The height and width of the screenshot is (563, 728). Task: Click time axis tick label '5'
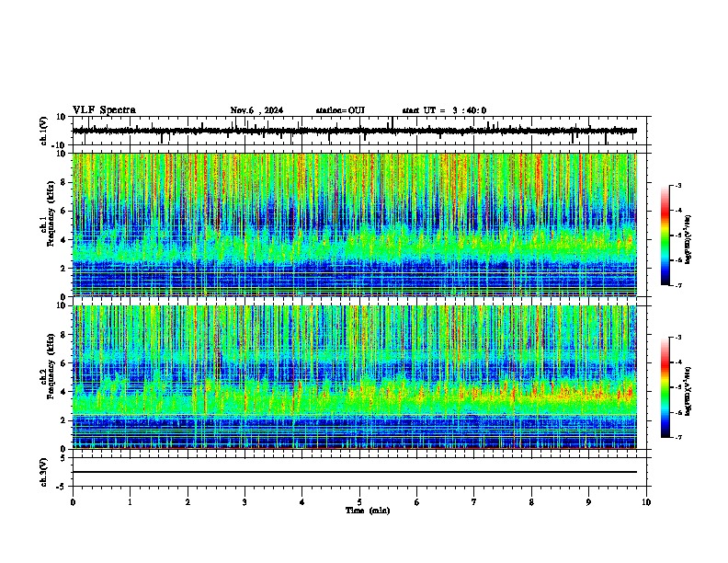(359, 502)
